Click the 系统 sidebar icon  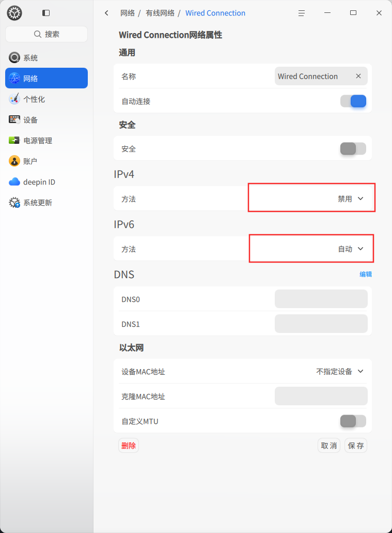click(x=14, y=57)
